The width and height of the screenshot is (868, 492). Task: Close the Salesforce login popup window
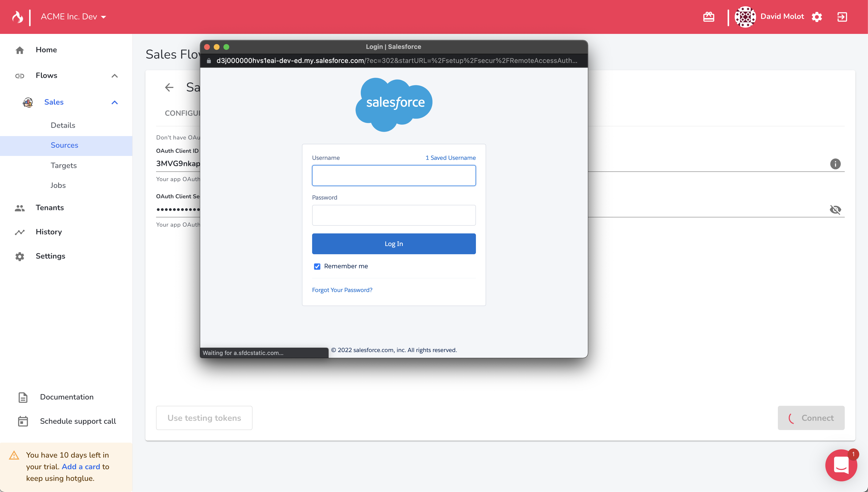[207, 47]
